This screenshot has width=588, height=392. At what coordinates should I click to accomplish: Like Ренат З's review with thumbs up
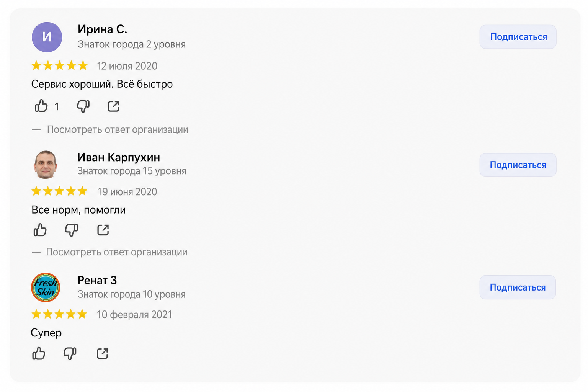pyautogui.click(x=39, y=353)
